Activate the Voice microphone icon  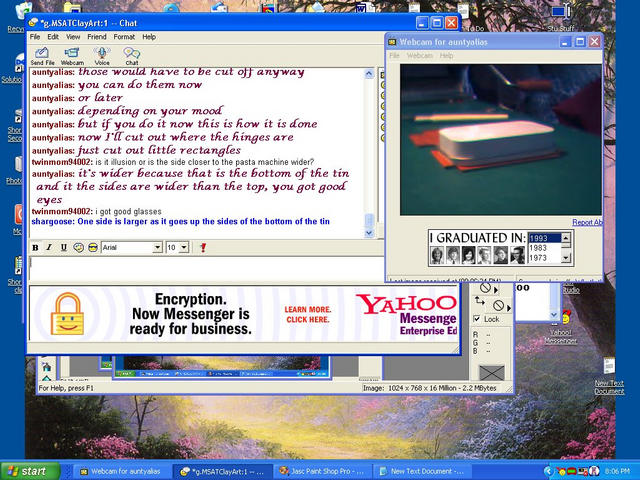102,56
